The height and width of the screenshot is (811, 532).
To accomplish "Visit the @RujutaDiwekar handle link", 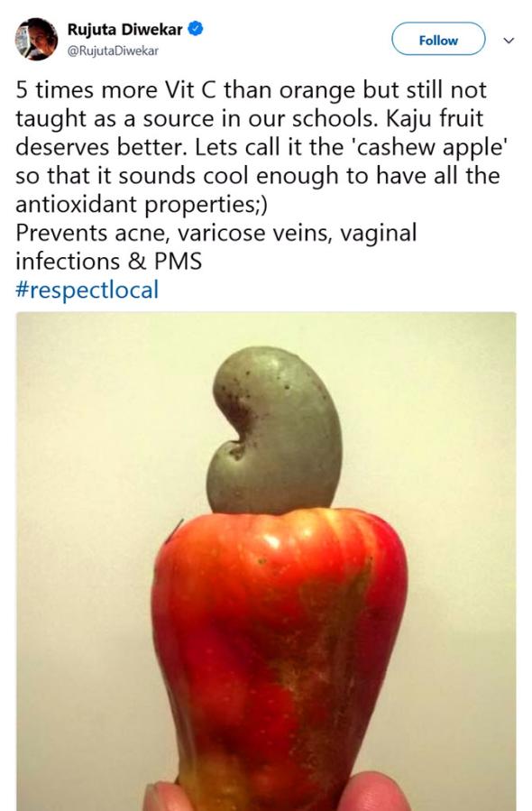I will (113, 51).
